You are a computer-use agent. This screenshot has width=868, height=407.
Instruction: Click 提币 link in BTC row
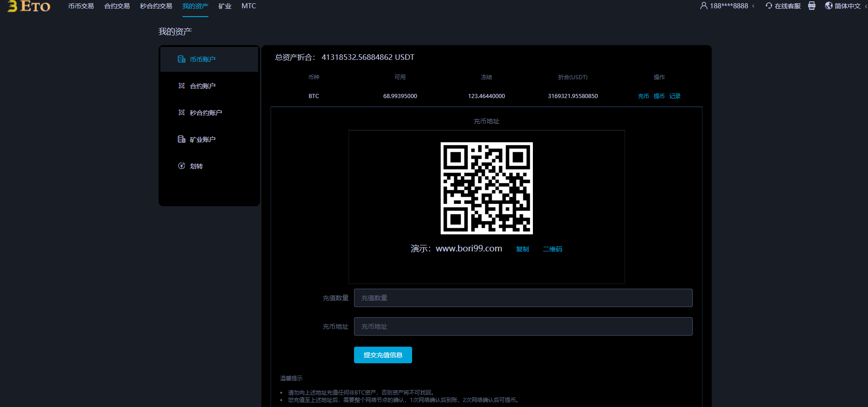[659, 96]
